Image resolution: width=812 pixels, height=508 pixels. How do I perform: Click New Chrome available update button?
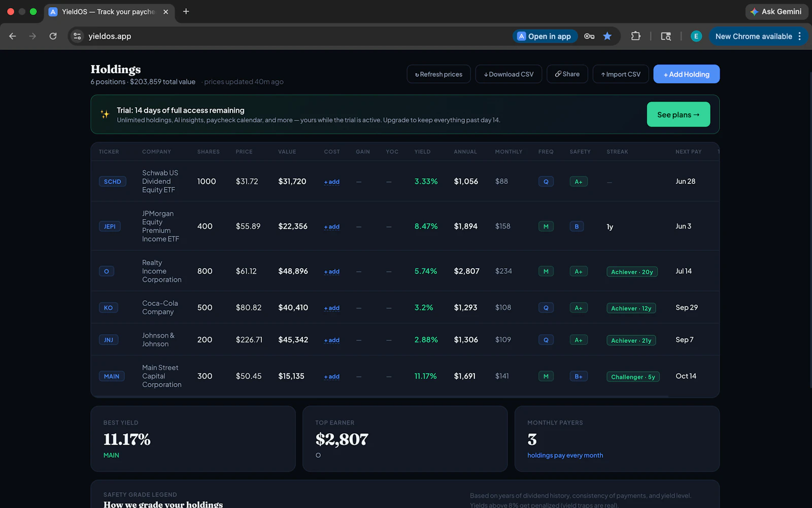[754, 36]
